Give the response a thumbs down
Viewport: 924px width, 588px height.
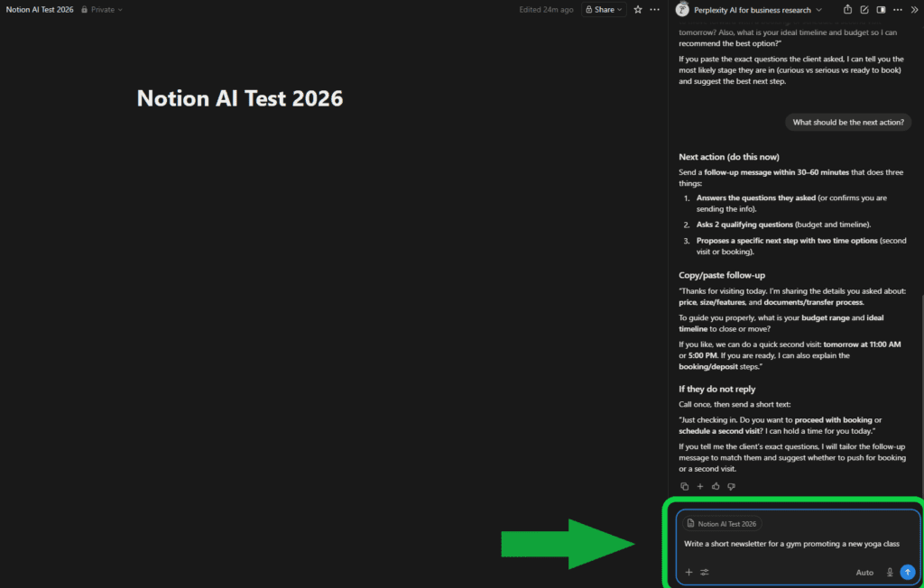[731, 486]
